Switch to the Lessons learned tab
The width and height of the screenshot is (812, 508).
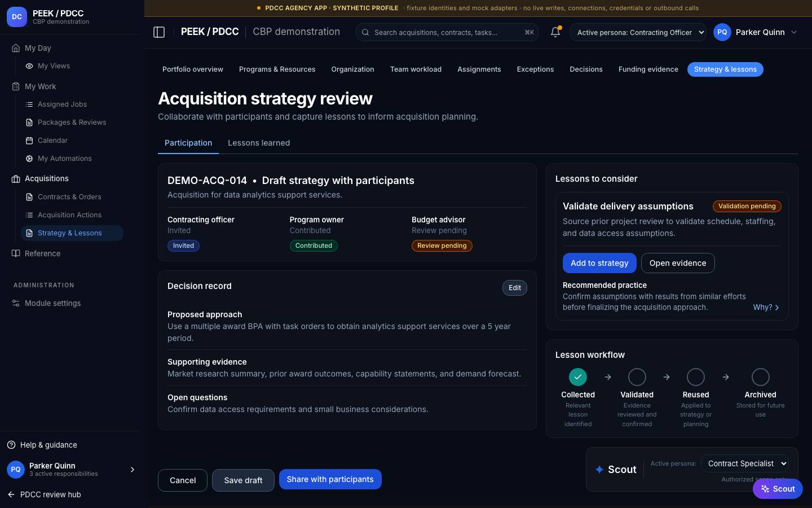259,143
